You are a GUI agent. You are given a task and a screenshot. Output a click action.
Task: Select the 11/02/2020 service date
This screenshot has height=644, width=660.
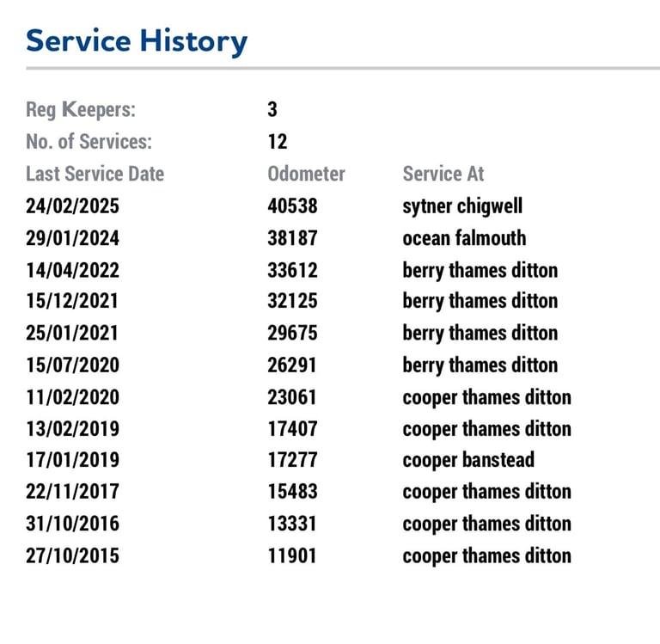pos(73,397)
